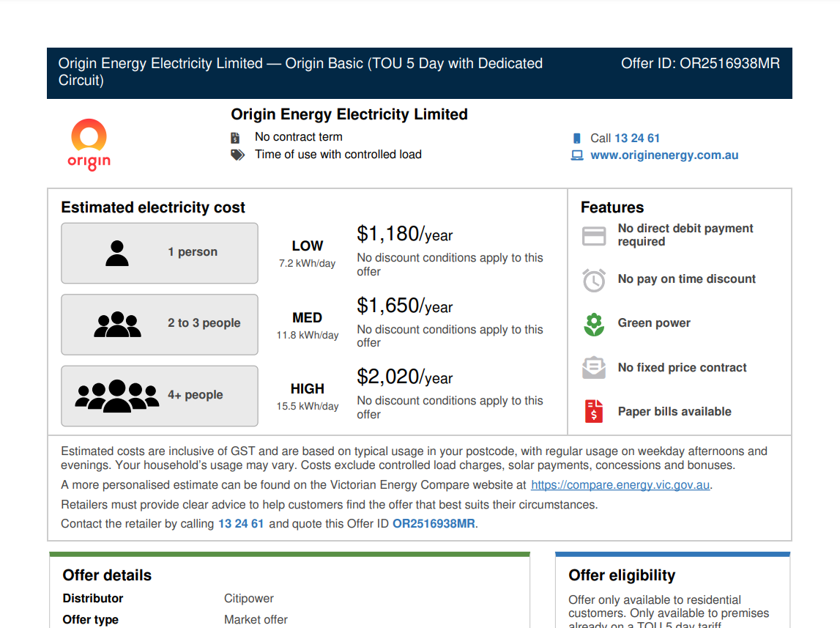Select the 1 person usage box
Image resolution: width=840 pixels, height=628 pixels.
[160, 253]
